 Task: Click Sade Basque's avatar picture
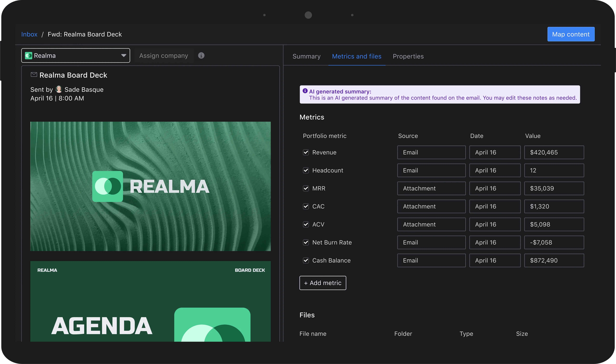point(59,89)
